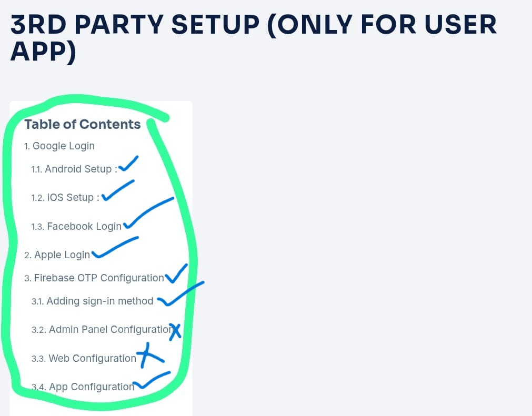Image resolution: width=532 pixels, height=416 pixels.
Task: Open Firebase OTP Configuration link
Action: pos(94,278)
